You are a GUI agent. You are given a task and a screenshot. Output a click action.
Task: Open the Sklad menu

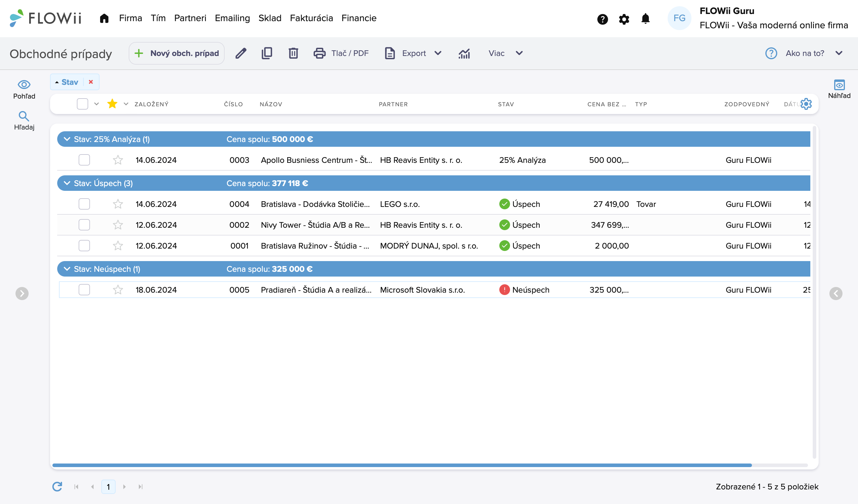270,18
